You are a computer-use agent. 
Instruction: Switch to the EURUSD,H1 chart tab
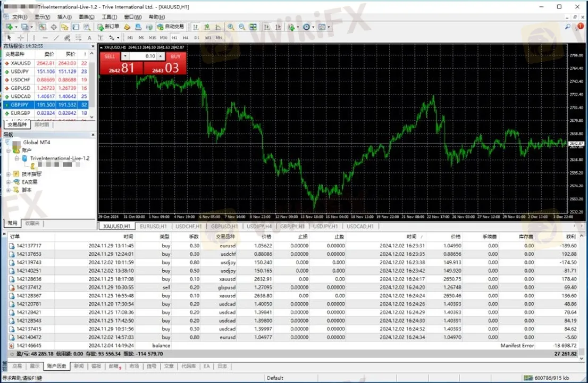click(153, 226)
